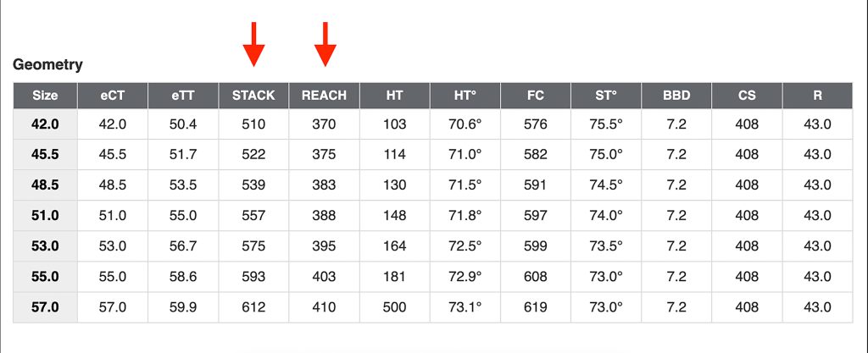Click the ST° column header

606,96
